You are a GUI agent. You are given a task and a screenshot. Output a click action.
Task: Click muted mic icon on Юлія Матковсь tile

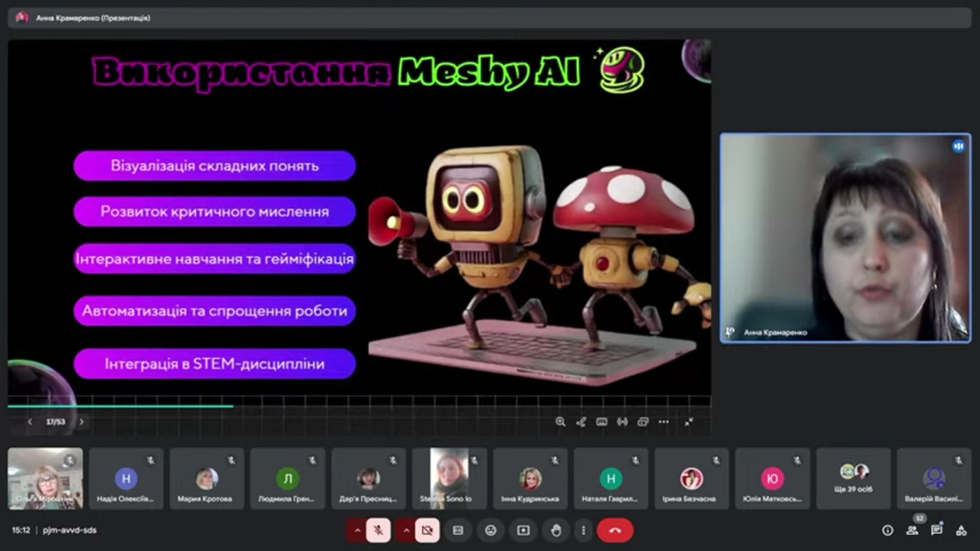(x=797, y=460)
